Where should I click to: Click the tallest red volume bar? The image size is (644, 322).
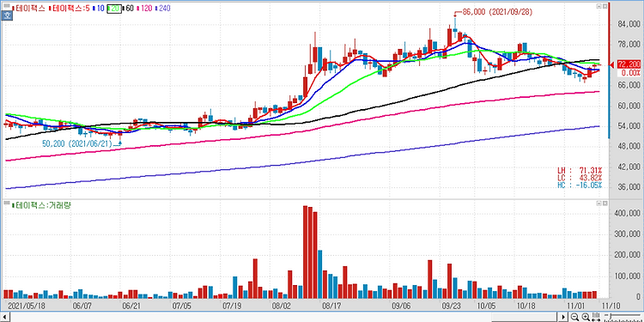pos(305,252)
